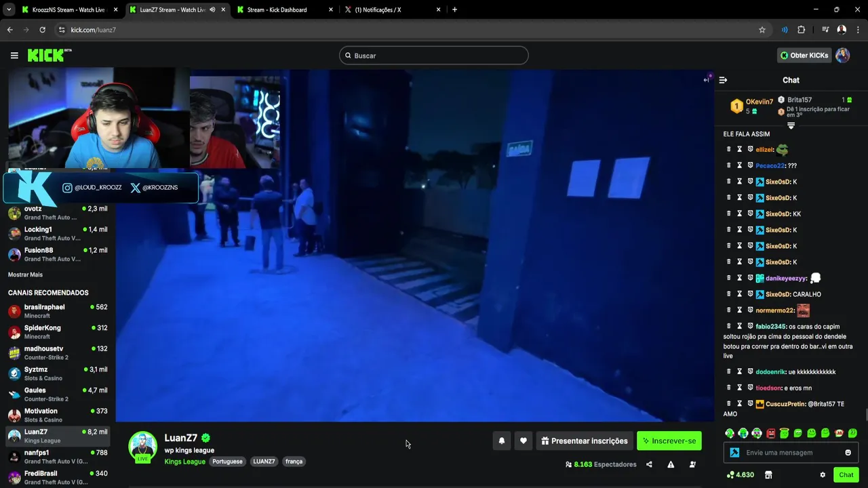Open Gaules channel in sidebar
The height and width of the screenshot is (488, 868).
[x=58, y=394]
